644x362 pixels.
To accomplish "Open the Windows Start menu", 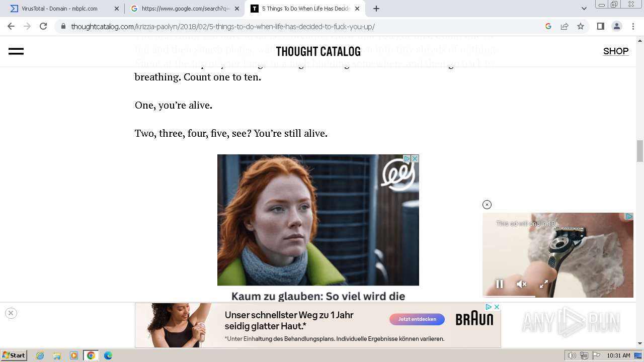I will pyautogui.click(x=14, y=355).
